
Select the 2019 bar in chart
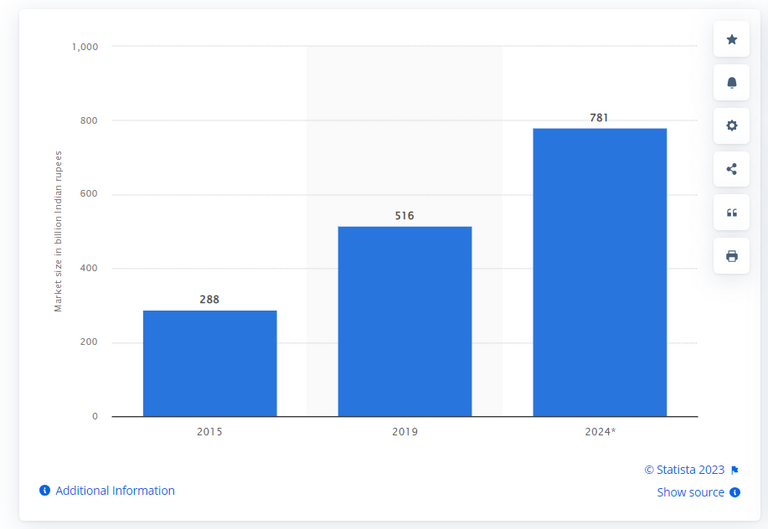point(404,321)
